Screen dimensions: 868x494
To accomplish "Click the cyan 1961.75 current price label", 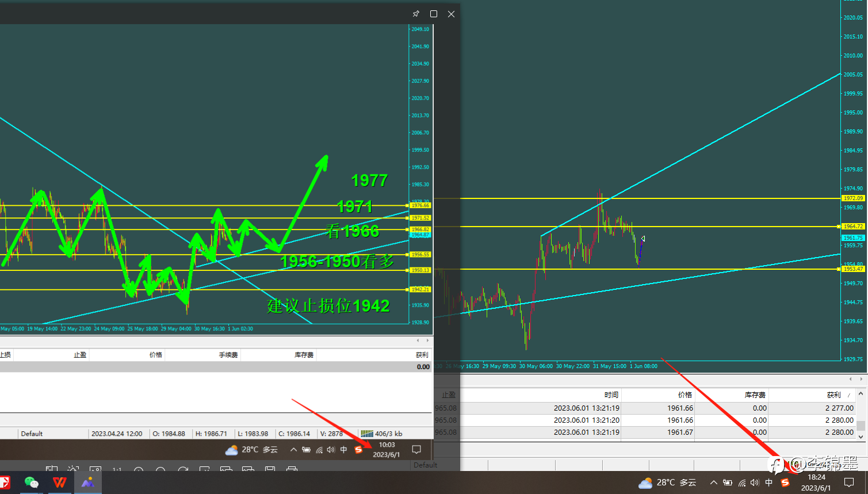I will (x=853, y=238).
